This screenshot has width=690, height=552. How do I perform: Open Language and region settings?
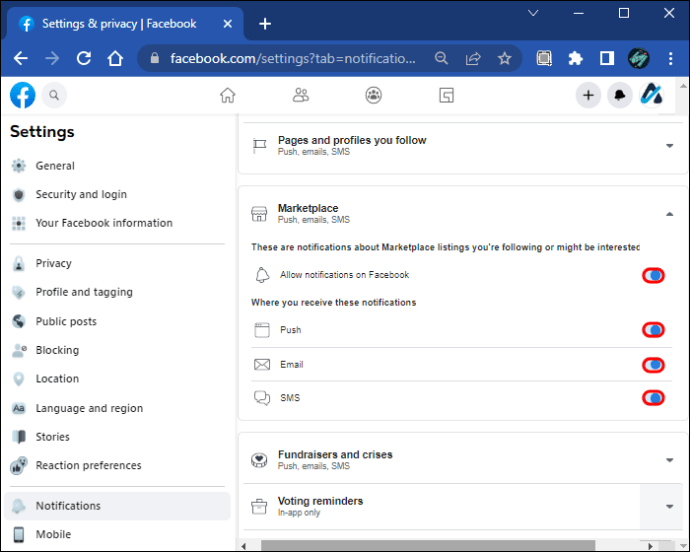point(89,408)
